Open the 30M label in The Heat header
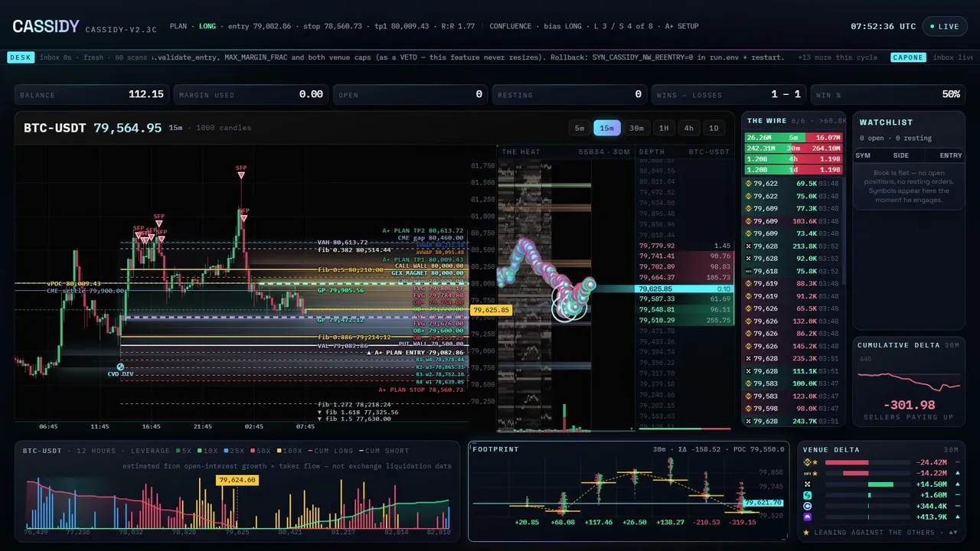980x551 pixels. tap(621, 152)
